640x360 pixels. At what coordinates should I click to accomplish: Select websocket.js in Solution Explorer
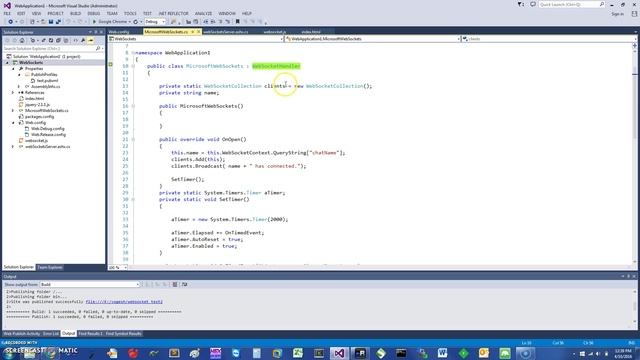(x=36, y=140)
